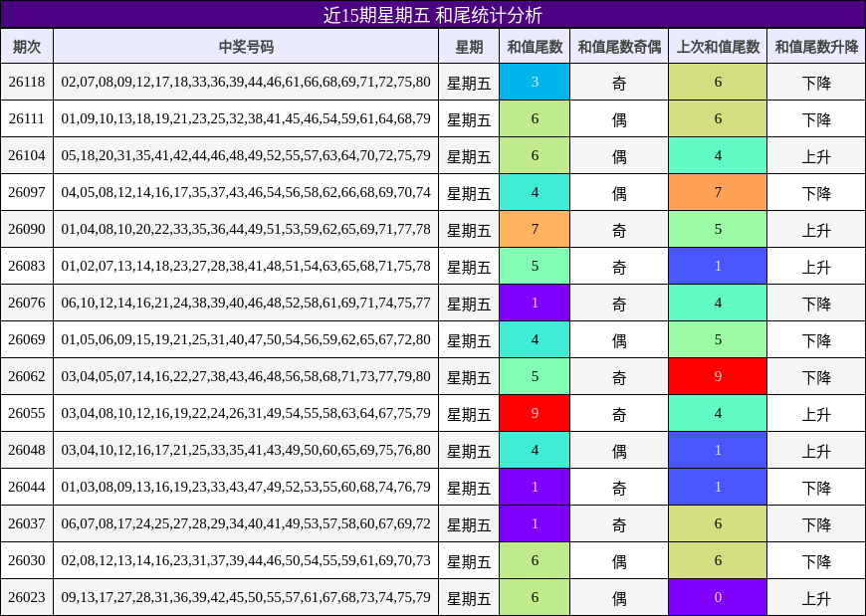Click winning numbers of period 26111
866x616 pixels.
coord(246,118)
